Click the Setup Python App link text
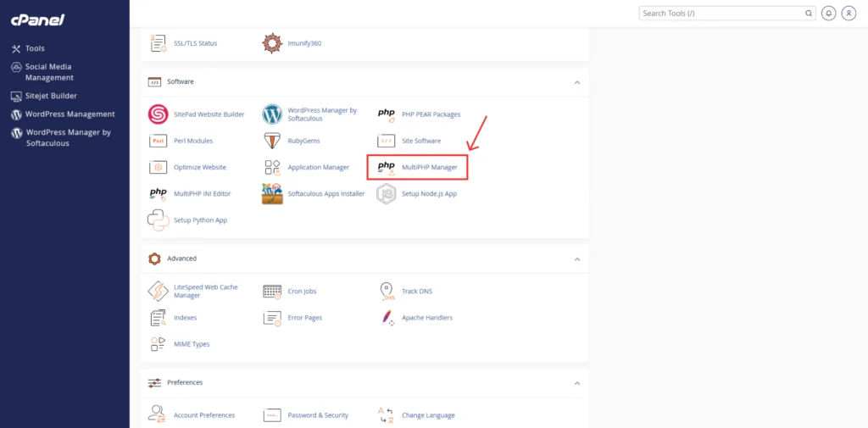 [x=200, y=220]
